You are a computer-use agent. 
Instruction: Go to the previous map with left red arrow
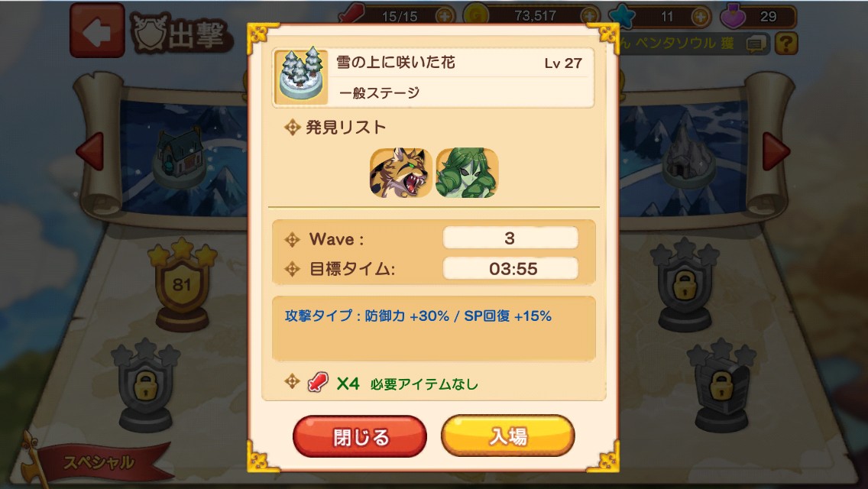click(89, 151)
